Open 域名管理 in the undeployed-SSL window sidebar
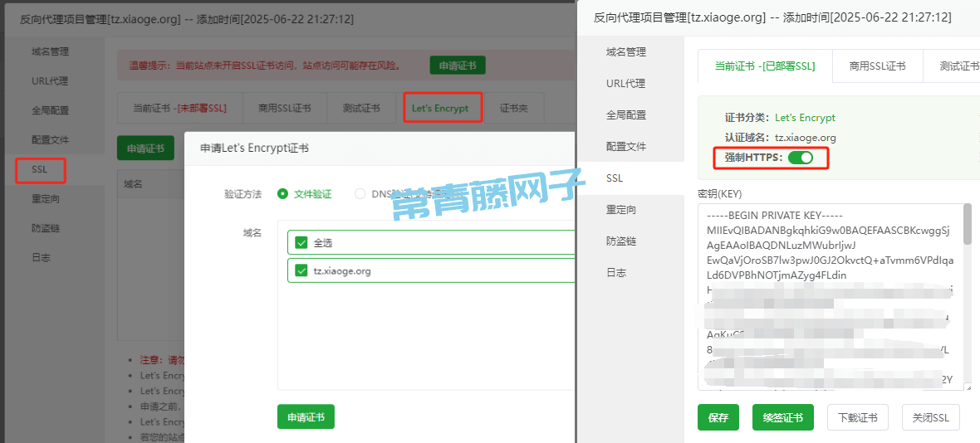Image resolution: width=980 pixels, height=443 pixels. (50, 51)
